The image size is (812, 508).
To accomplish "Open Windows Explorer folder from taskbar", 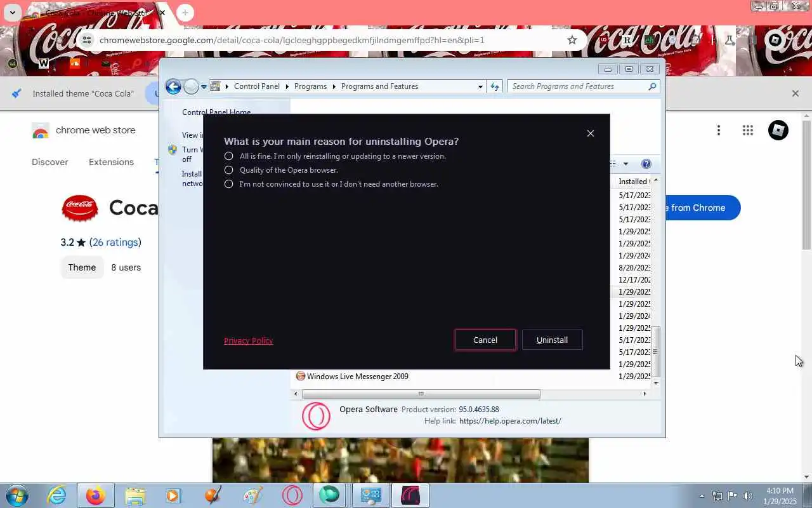I will (x=135, y=495).
